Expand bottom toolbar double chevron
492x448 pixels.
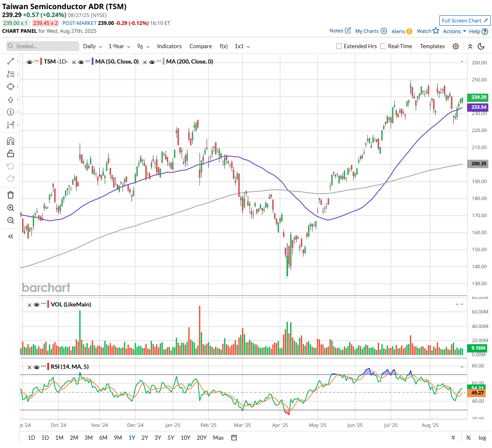[x=453, y=438]
